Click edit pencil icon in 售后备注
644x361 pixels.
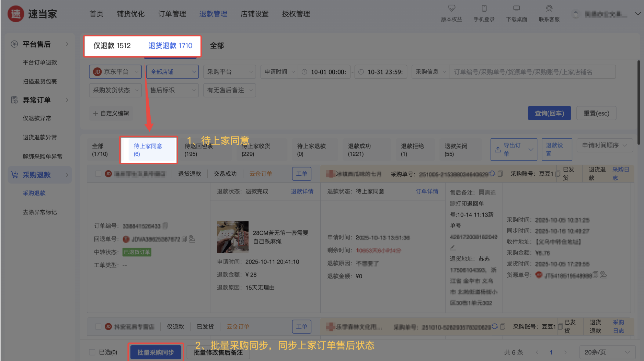click(x=453, y=247)
